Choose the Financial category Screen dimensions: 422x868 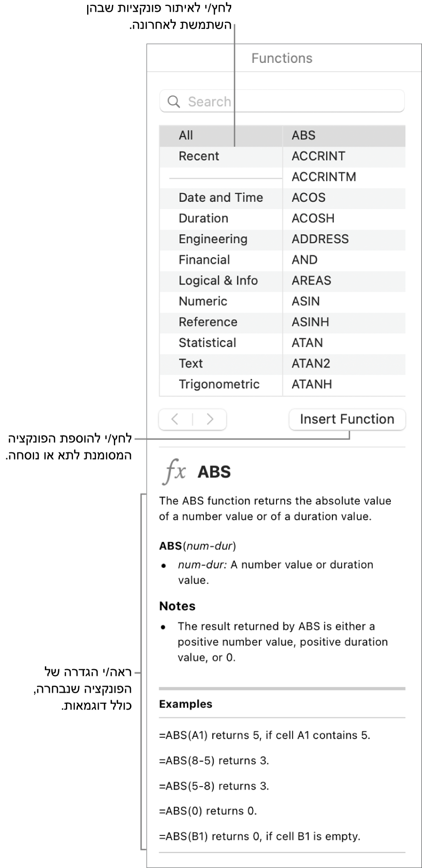[x=204, y=260]
